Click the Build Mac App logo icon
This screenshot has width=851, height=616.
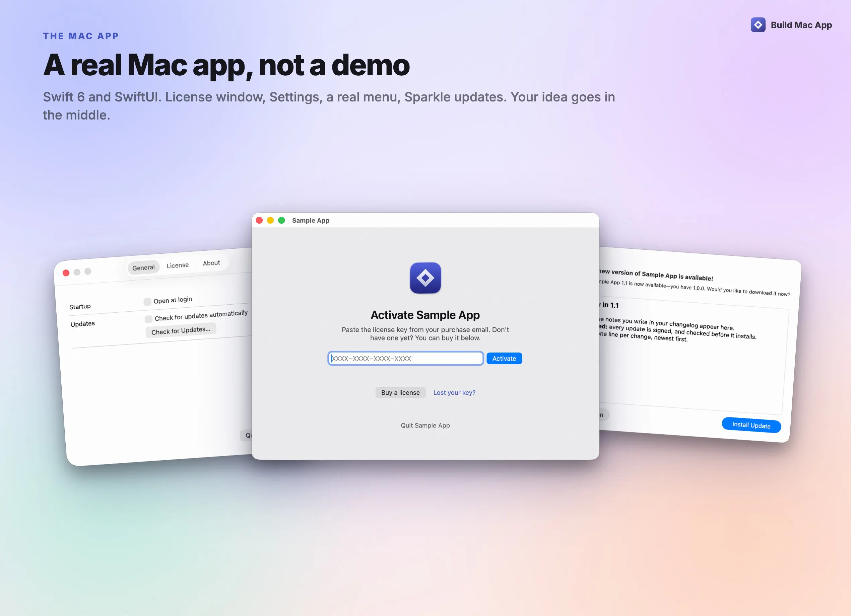758,25
